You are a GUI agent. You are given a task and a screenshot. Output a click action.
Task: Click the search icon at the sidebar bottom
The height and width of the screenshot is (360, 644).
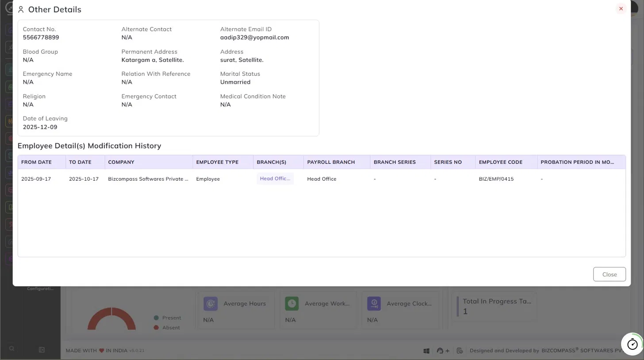click(12, 349)
